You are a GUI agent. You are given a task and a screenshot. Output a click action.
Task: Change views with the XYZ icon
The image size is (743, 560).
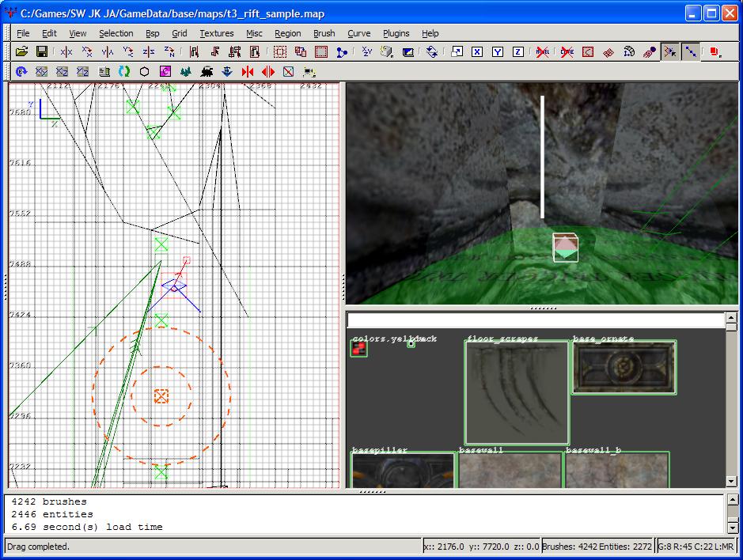click(x=367, y=51)
